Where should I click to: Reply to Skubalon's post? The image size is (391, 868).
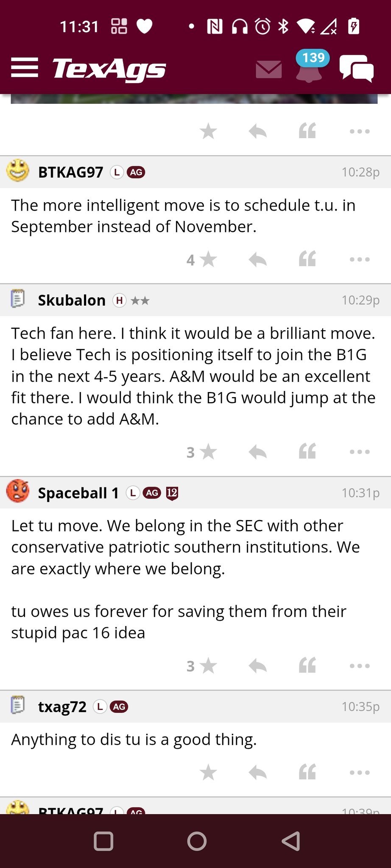click(x=257, y=452)
